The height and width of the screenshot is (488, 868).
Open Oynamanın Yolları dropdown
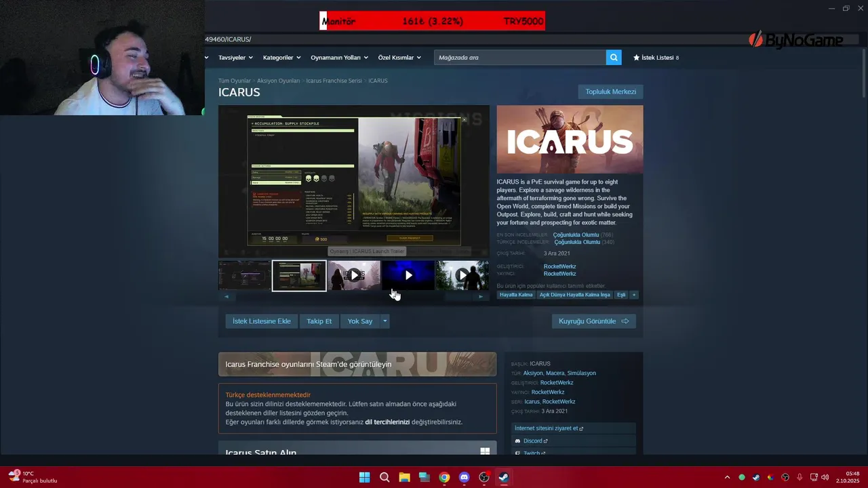pos(339,58)
